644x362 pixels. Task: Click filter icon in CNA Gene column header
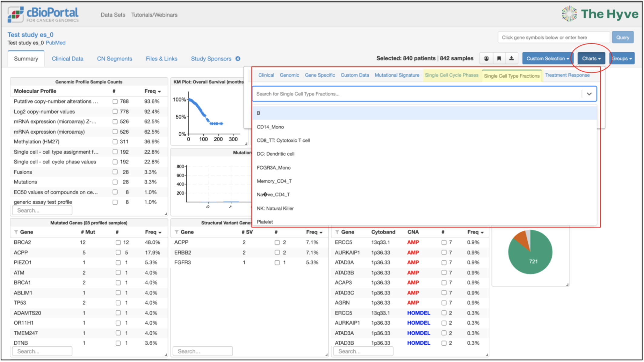tap(337, 232)
